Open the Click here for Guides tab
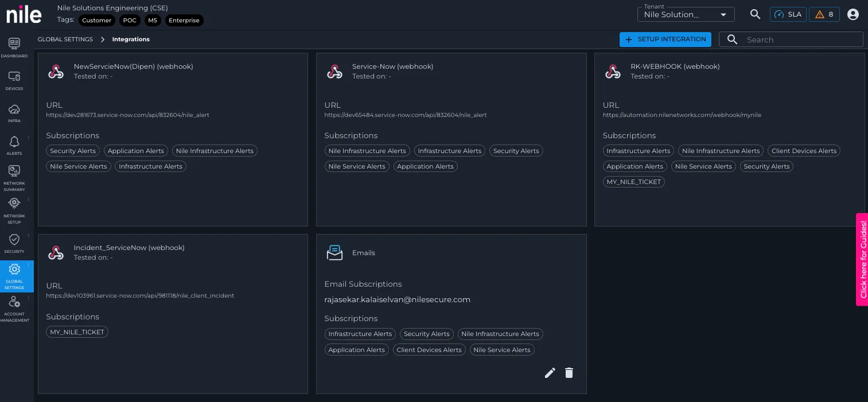The height and width of the screenshot is (402, 868). point(862,259)
